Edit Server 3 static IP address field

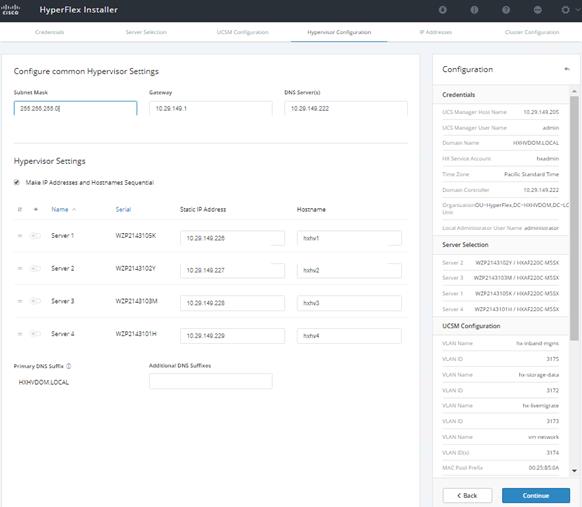(232, 303)
